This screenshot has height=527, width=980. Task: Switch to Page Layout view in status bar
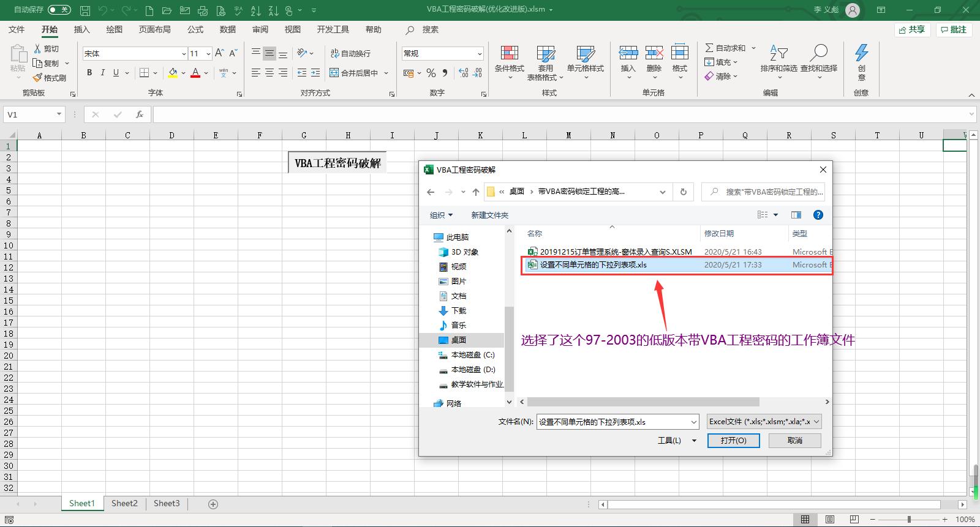[829, 519]
